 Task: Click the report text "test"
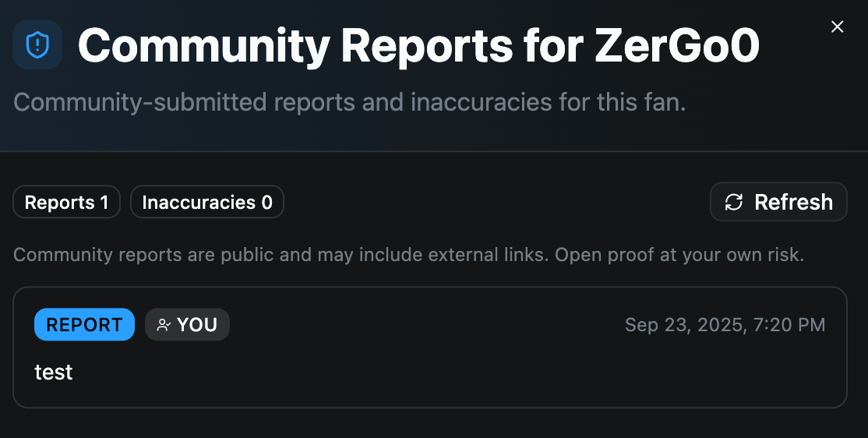click(x=54, y=373)
